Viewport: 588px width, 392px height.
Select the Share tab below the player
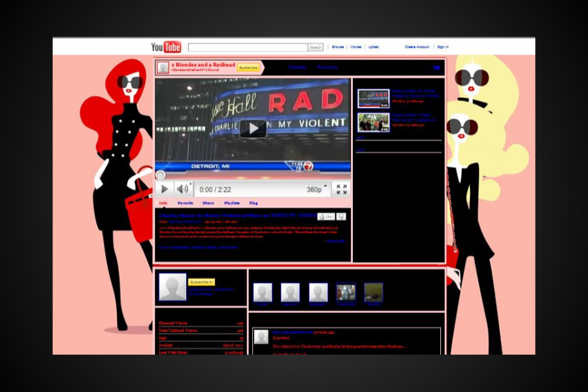pyautogui.click(x=208, y=203)
